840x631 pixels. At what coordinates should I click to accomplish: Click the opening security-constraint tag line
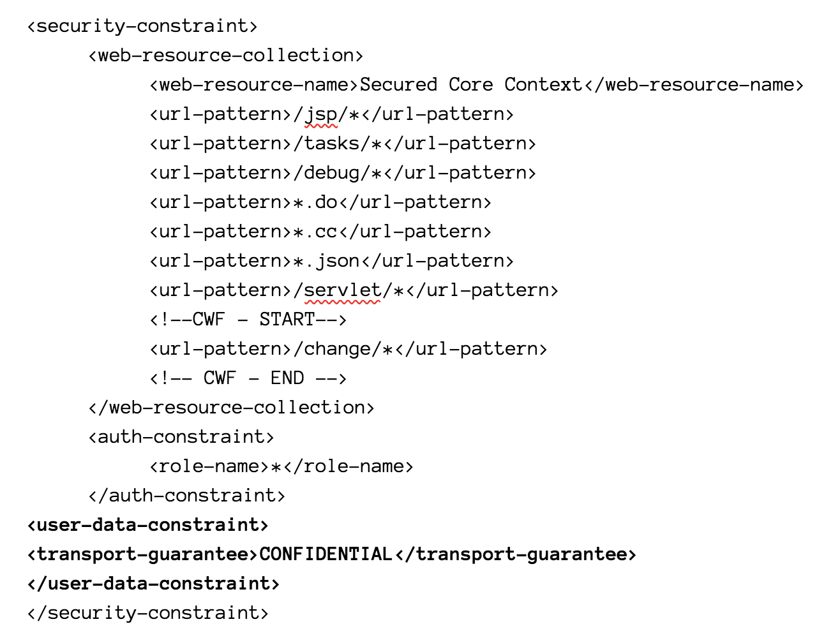(x=142, y=26)
